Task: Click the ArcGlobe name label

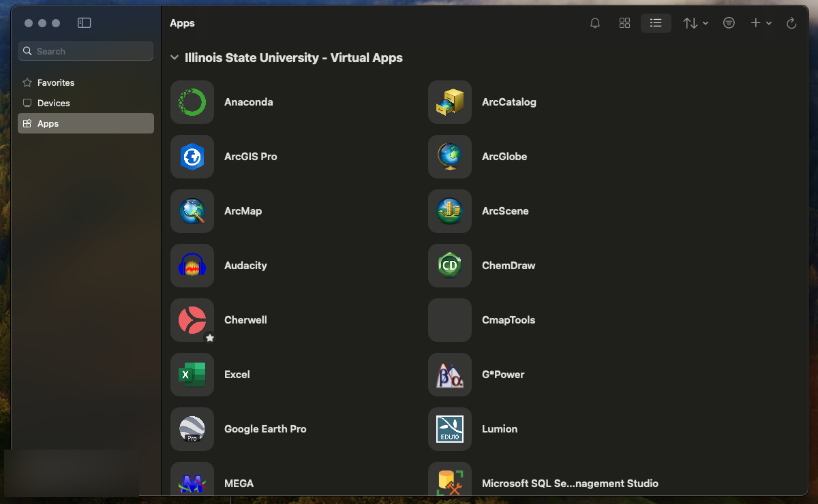Action: pos(504,157)
